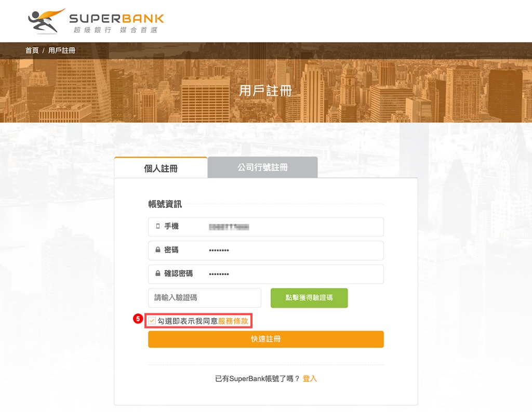The height and width of the screenshot is (418, 532).
Task: Switch to the 個人註冊 tab
Action: point(161,168)
